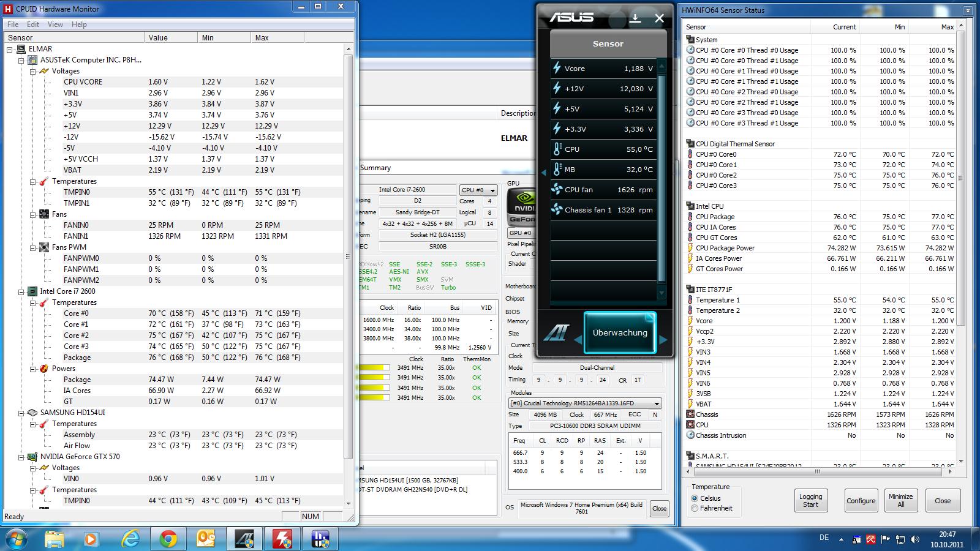Click the ITE IT8771F chip icon in HWiNFO64
This screenshot has height=551, width=980.
(690, 290)
